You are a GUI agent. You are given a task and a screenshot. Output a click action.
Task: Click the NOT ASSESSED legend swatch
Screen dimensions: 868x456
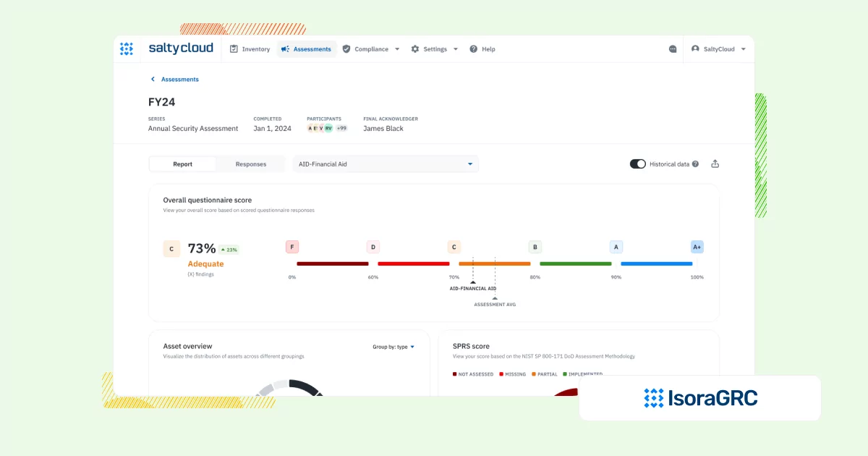(455, 374)
